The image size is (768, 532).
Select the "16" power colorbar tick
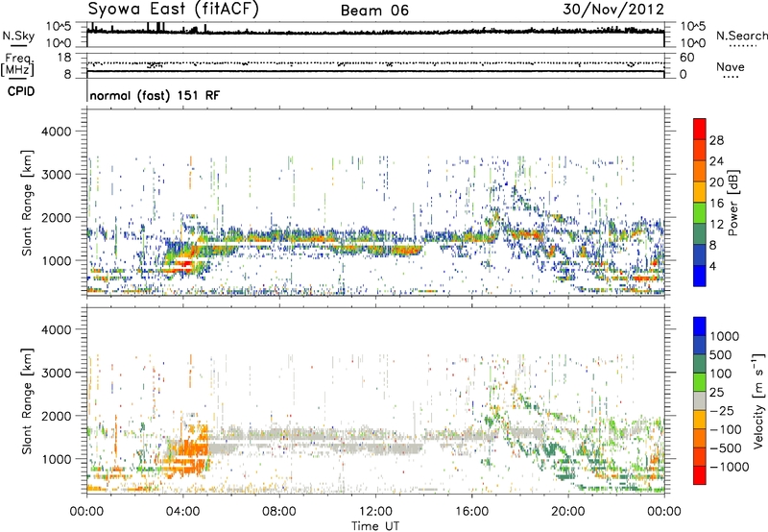click(x=716, y=204)
